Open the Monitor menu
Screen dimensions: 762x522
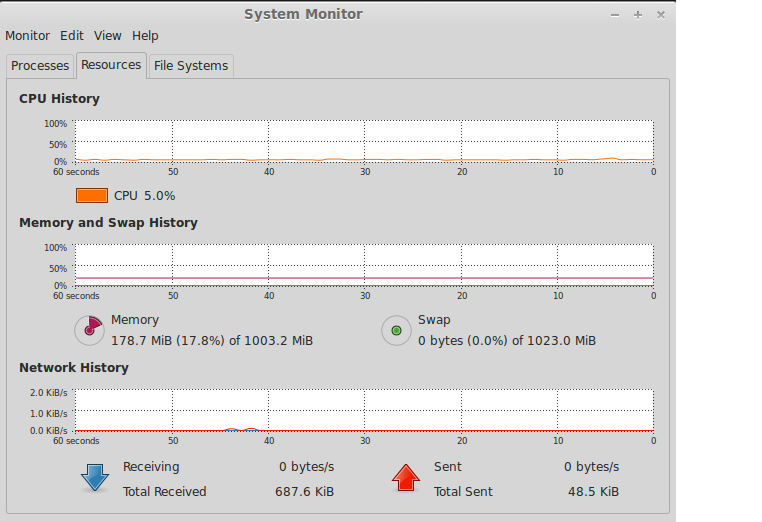[x=27, y=36]
